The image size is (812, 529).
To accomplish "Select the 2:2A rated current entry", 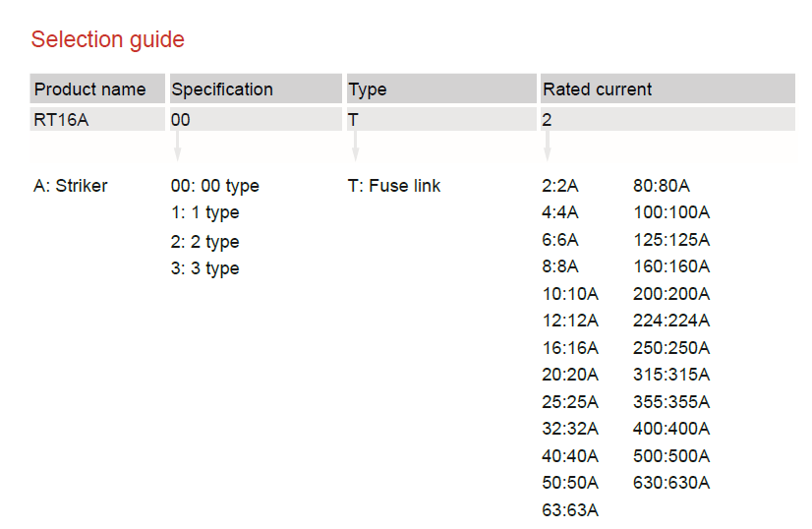I will click(560, 186).
